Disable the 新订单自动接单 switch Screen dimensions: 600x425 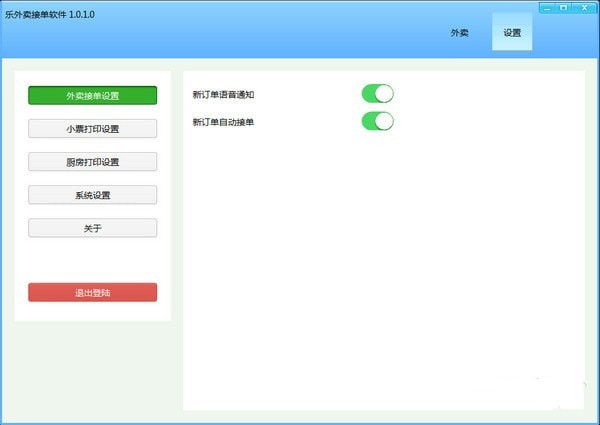point(378,121)
